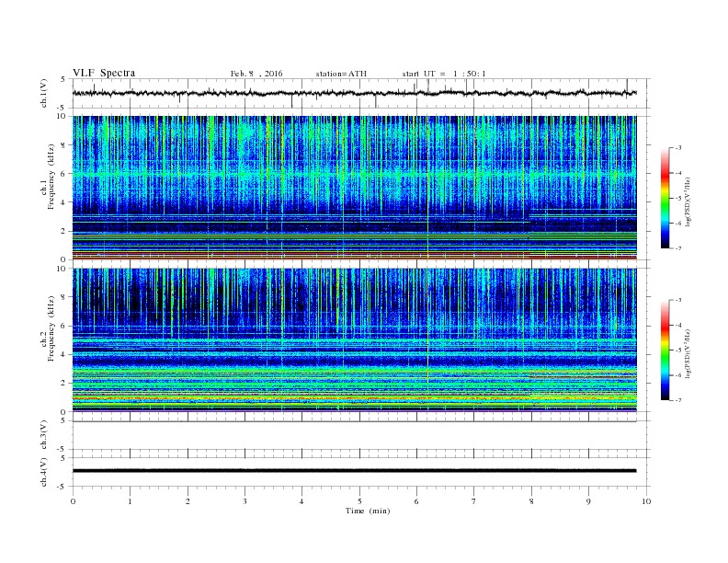Select the "Feb. 8 , 2016" date text
Screen dimensions: 728x563
[256, 74]
